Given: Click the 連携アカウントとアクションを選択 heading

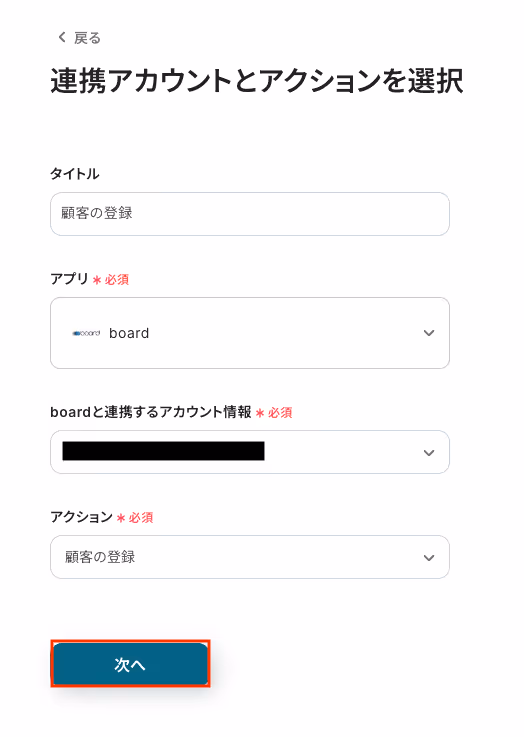Looking at the screenshot, I should [x=257, y=81].
